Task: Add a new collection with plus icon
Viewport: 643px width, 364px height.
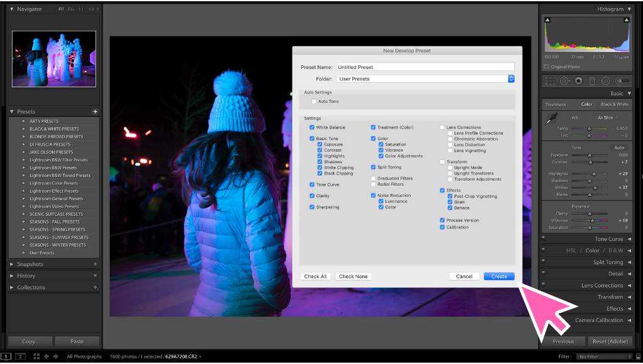Action: tap(95, 287)
